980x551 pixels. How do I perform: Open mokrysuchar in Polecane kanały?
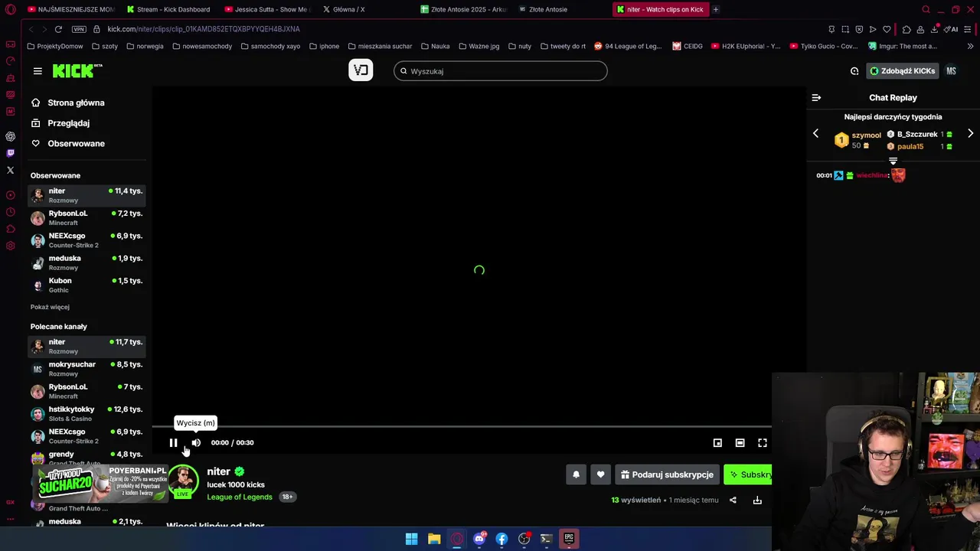coord(87,369)
